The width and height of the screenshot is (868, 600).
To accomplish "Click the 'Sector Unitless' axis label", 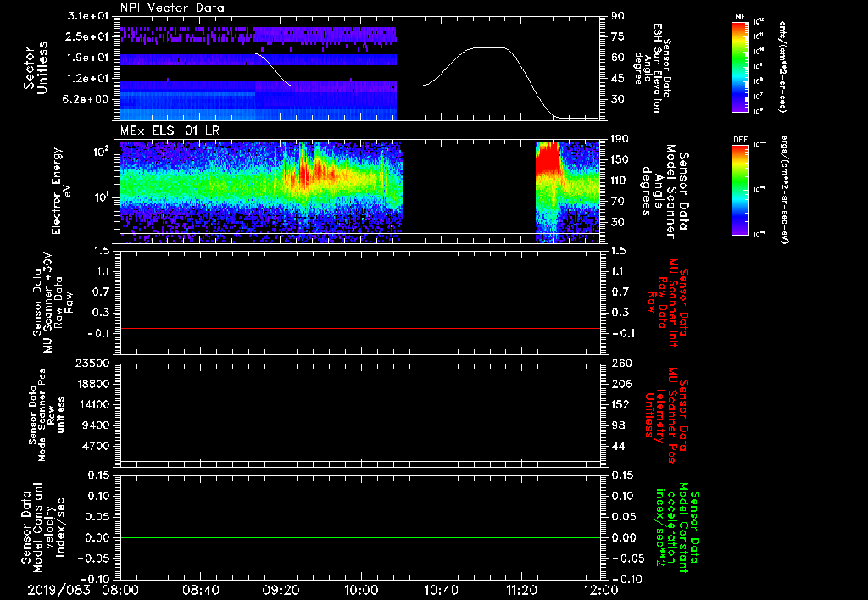I will (36, 68).
